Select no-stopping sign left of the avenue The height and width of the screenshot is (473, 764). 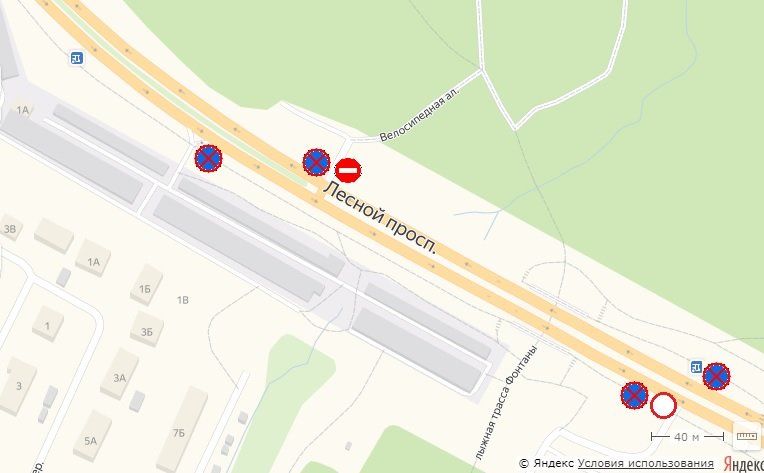coord(209,158)
